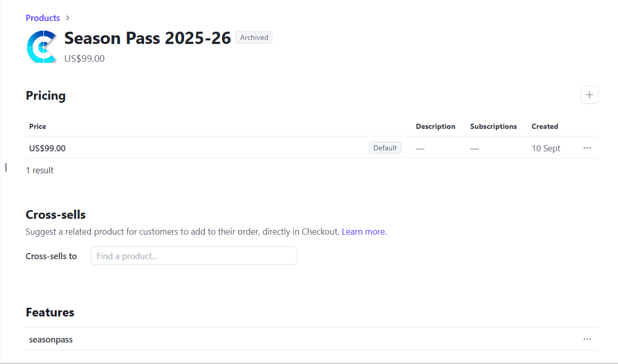Image resolution: width=618 pixels, height=364 pixels.
Task: Open the three-dot menu for the seasonpass feature
Action: 587,339
